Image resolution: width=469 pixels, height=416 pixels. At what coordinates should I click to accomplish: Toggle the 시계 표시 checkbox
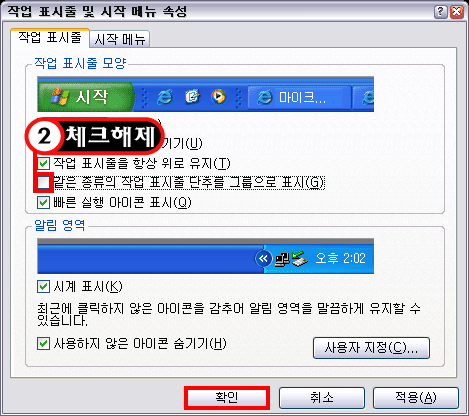tap(43, 287)
